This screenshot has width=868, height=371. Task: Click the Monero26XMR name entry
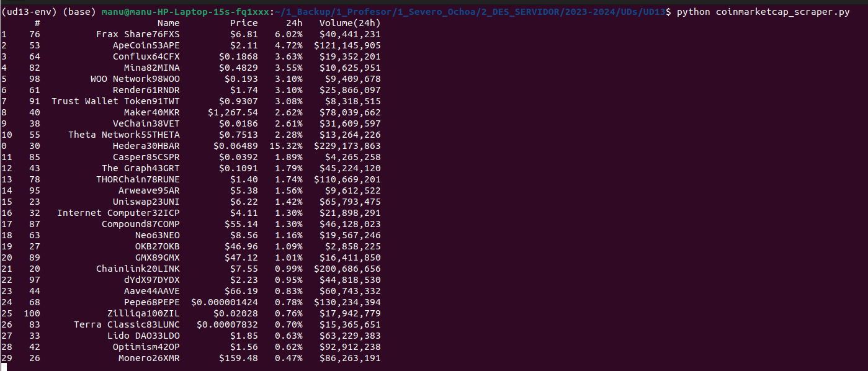click(149, 358)
